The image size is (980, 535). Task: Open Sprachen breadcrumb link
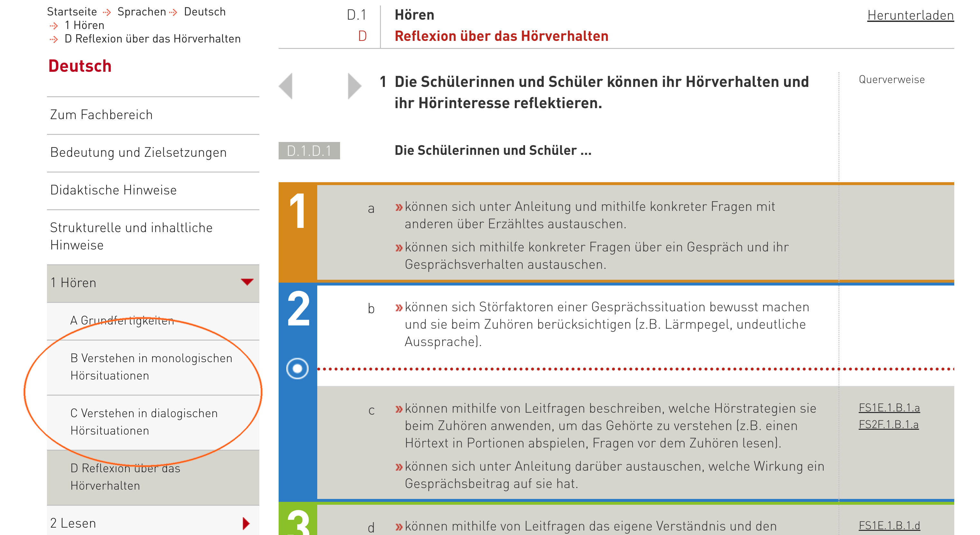pos(142,12)
